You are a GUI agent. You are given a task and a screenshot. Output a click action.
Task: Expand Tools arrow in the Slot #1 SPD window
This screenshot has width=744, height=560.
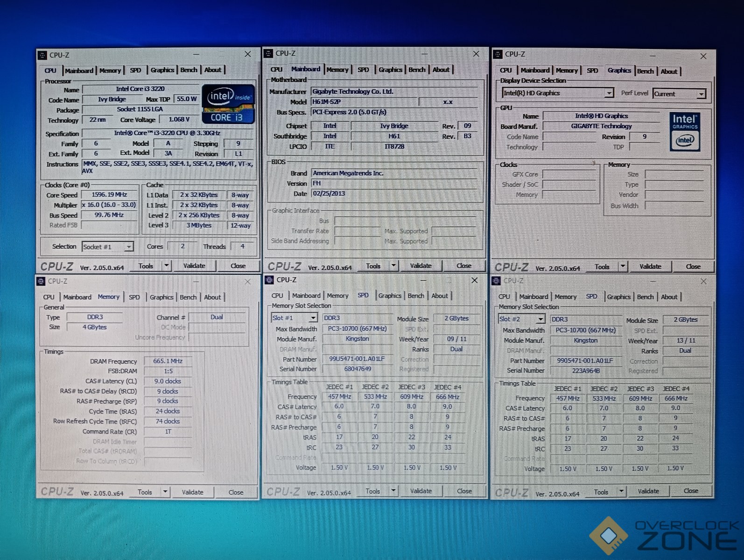tap(393, 491)
